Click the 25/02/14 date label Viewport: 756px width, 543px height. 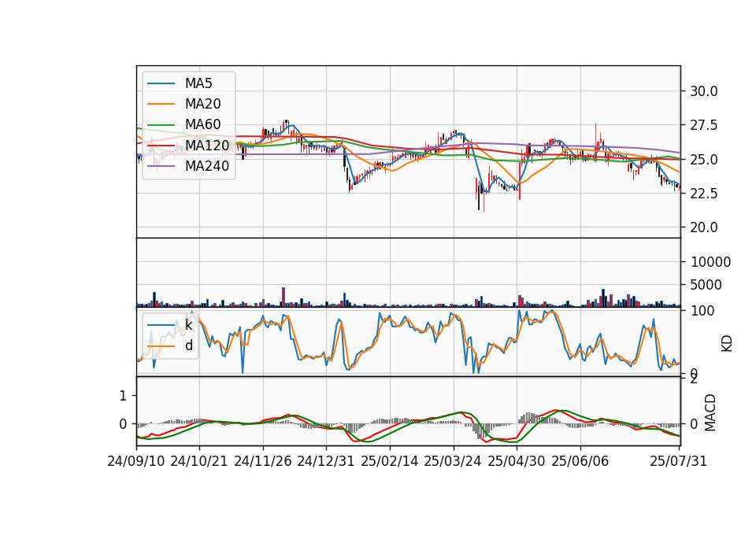(390, 461)
